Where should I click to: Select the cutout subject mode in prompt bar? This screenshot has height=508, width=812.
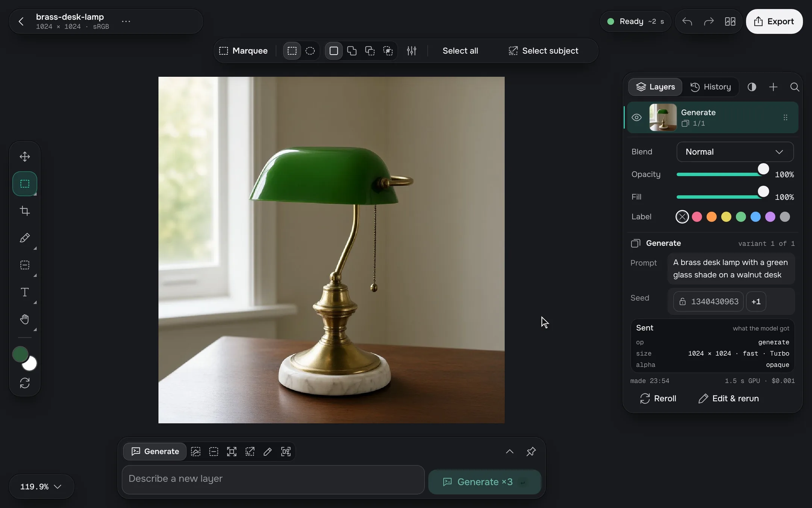pos(250,452)
